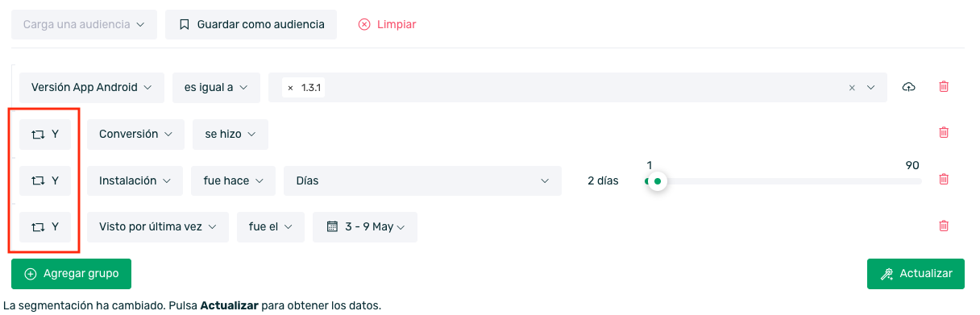Click Guardar como audiencia button
Image resolution: width=980 pixels, height=315 pixels.
pyautogui.click(x=251, y=24)
